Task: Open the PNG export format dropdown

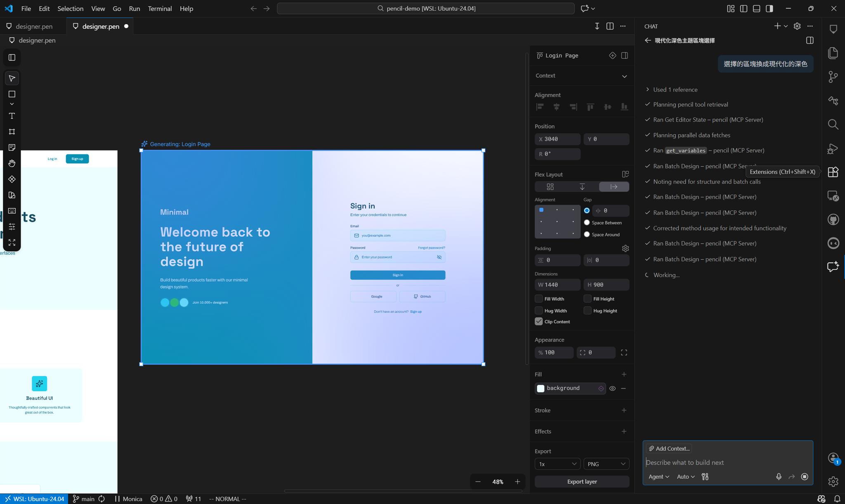Action: pos(606,464)
